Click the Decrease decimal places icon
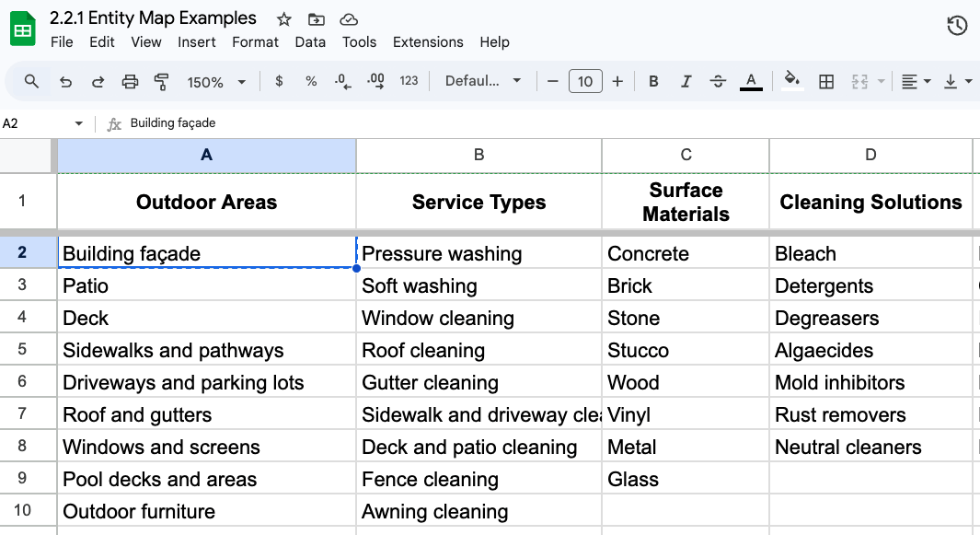980x535 pixels. (342, 81)
